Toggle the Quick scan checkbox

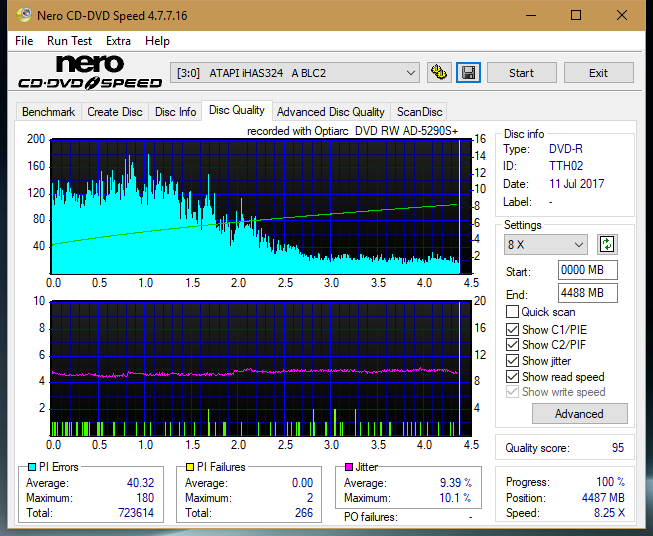point(512,312)
